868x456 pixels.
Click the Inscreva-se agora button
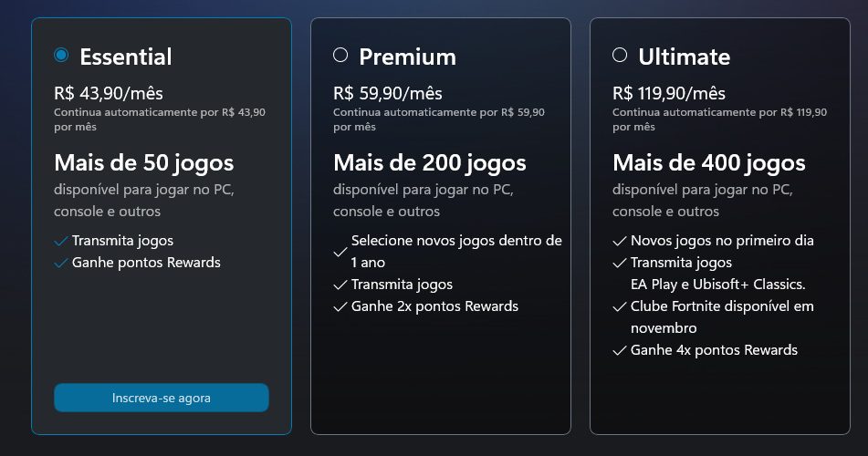pyautogui.click(x=162, y=398)
